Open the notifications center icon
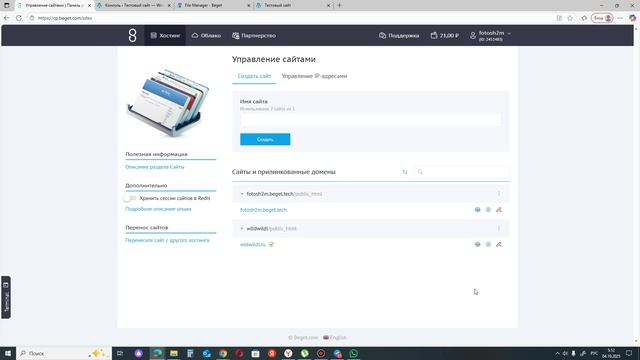Screen dimensions: 640x360 (629, 353)
